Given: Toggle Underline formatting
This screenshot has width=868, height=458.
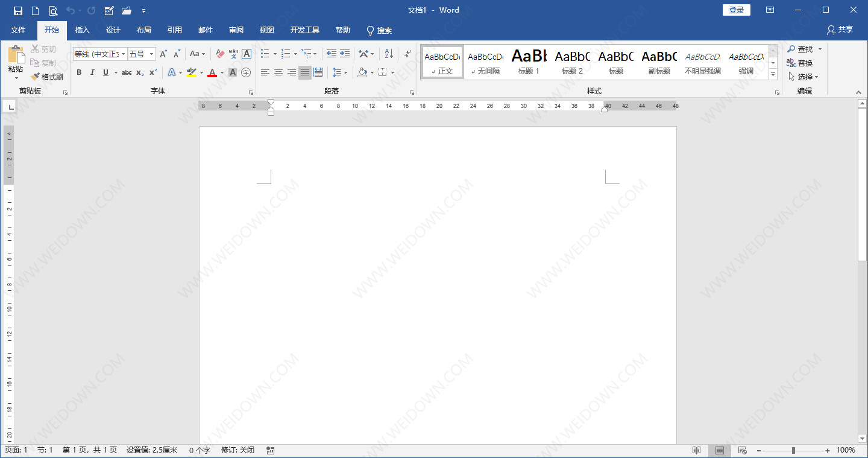Looking at the screenshot, I should [x=106, y=72].
